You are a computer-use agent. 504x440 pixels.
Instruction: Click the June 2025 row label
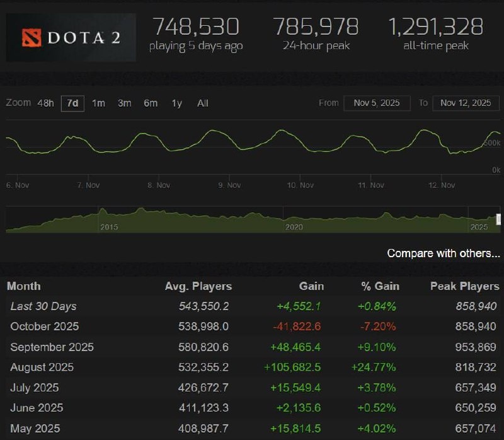[37, 408]
